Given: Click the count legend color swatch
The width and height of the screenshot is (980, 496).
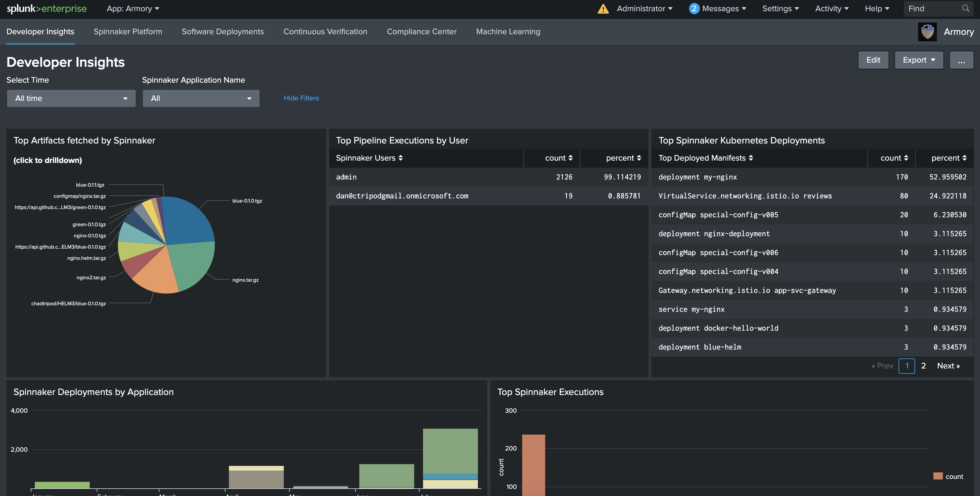Looking at the screenshot, I should [x=938, y=476].
